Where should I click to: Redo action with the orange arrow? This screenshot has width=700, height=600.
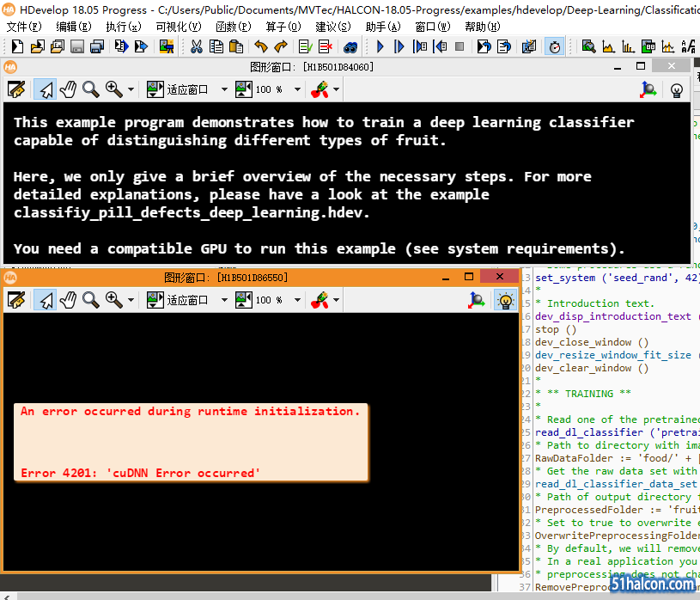click(281, 46)
